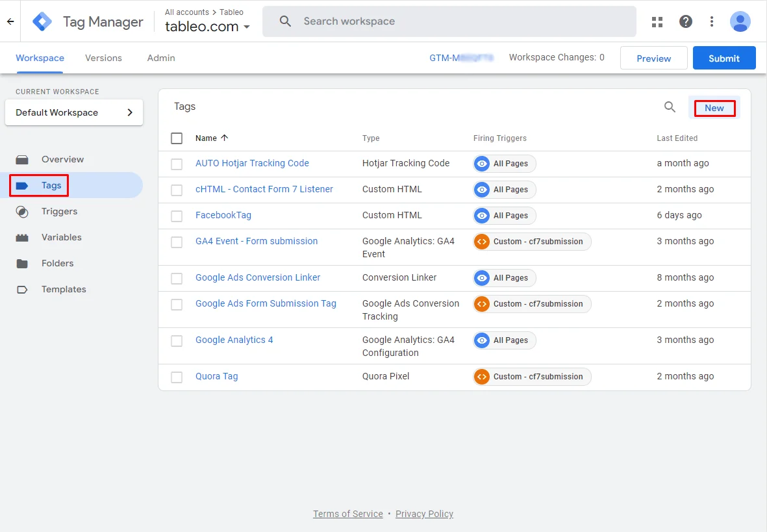Viewport: 767px width, 532px height.
Task: Click the Conversion Linker type cell
Action: pyautogui.click(x=399, y=277)
